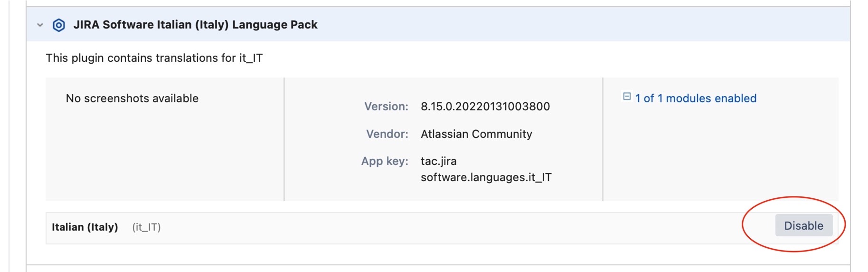Click the Atlassian Community vendor value
Screen dimensions: 868x272
pos(476,134)
